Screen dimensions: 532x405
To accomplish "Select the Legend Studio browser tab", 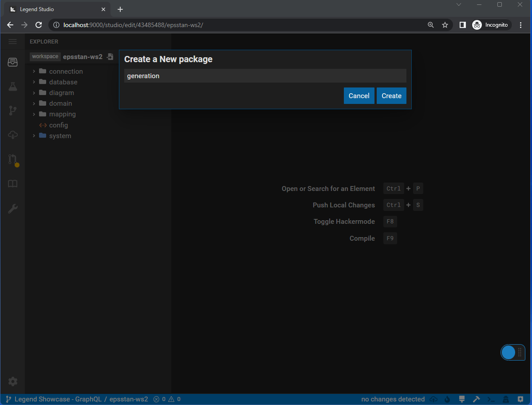I will pos(57,9).
